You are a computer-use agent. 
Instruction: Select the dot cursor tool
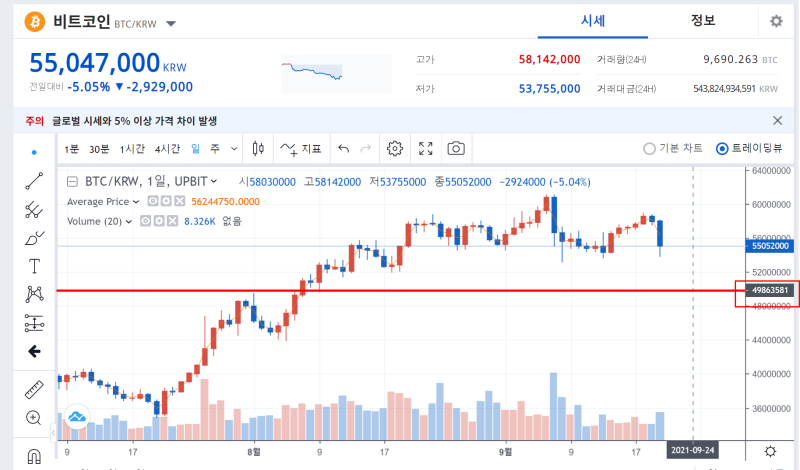click(x=34, y=152)
